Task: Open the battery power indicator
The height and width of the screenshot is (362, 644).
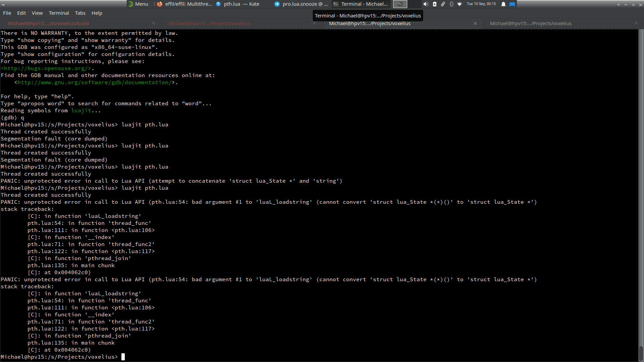Action: coord(435,4)
